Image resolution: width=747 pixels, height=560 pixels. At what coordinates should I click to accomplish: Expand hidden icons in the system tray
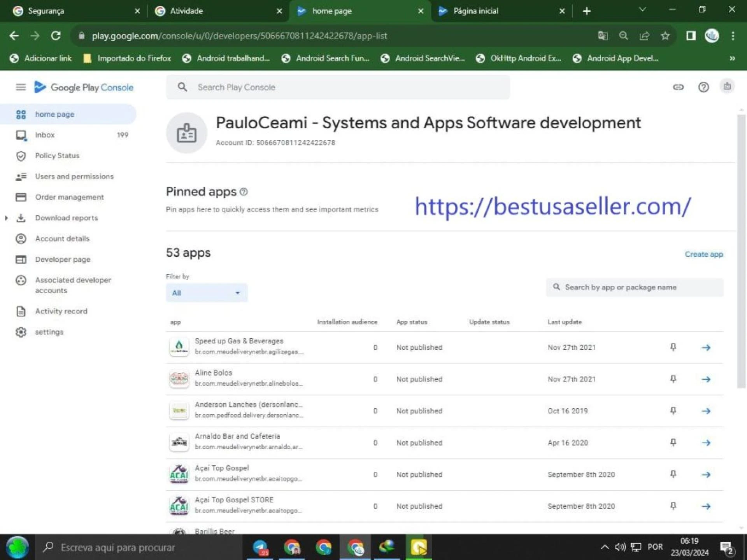tap(604, 547)
